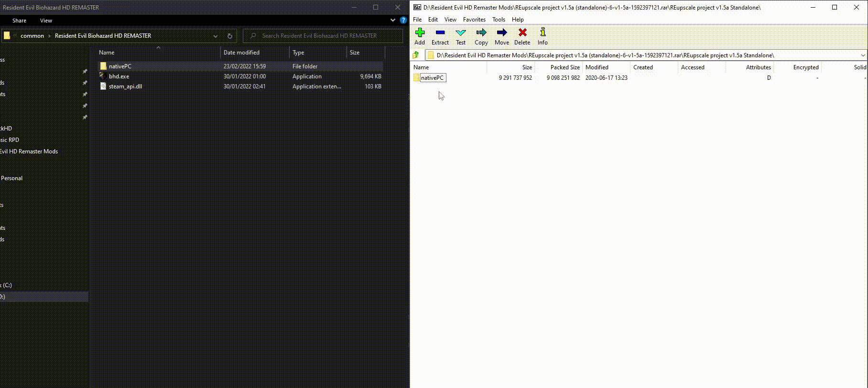The width and height of the screenshot is (868, 388).
Task: Expand the File Explorer ribbon
Action: click(x=393, y=20)
